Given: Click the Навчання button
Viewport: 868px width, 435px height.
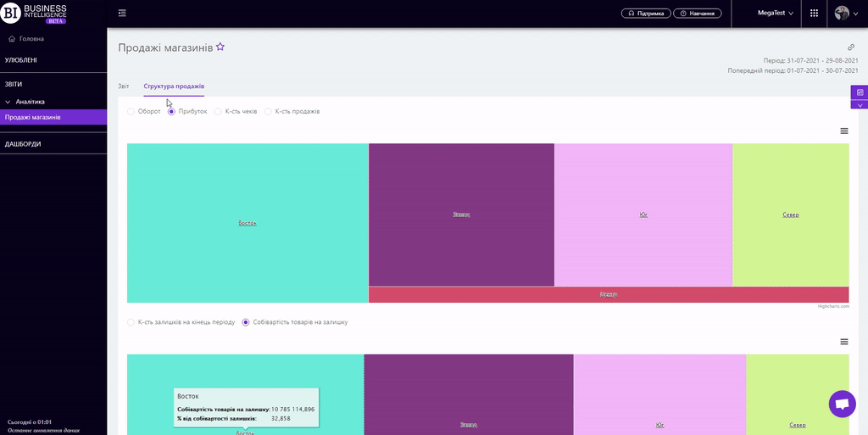Looking at the screenshot, I should point(698,14).
